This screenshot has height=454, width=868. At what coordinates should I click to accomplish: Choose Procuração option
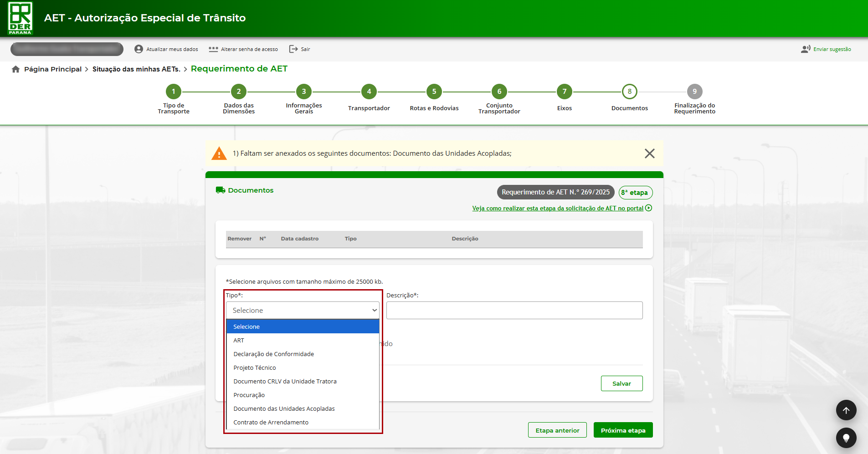pyautogui.click(x=303, y=395)
